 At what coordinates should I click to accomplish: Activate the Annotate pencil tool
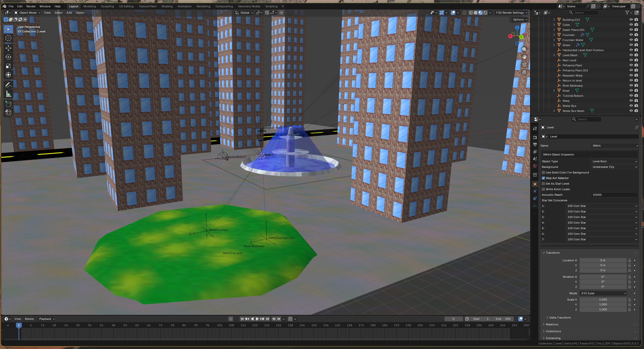point(8,85)
